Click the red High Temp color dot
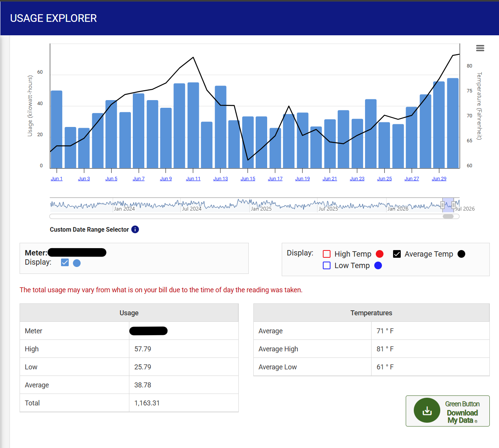 380,254
